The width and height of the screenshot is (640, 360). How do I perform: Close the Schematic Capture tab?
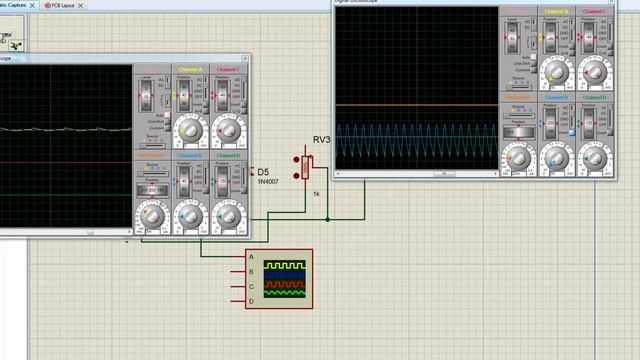click(32, 5)
